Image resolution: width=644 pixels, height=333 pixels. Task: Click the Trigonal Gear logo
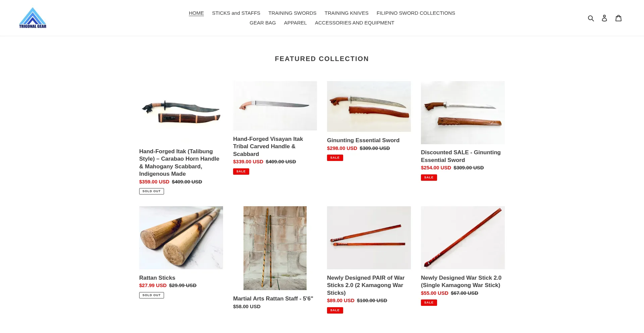(x=33, y=18)
